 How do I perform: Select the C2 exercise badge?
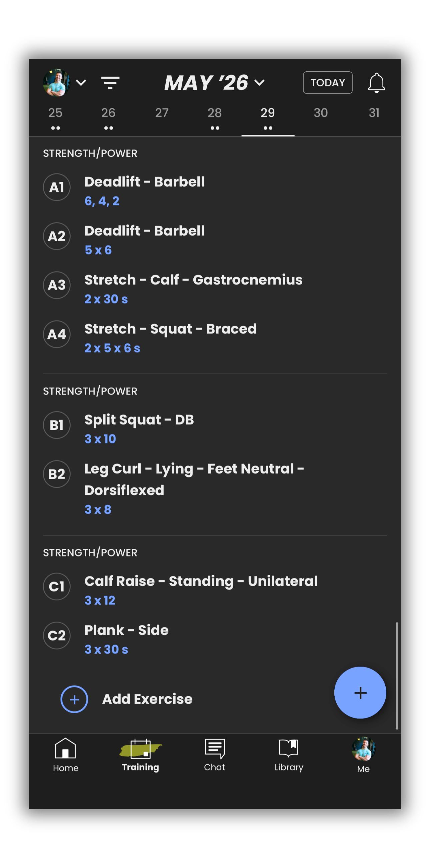(57, 635)
